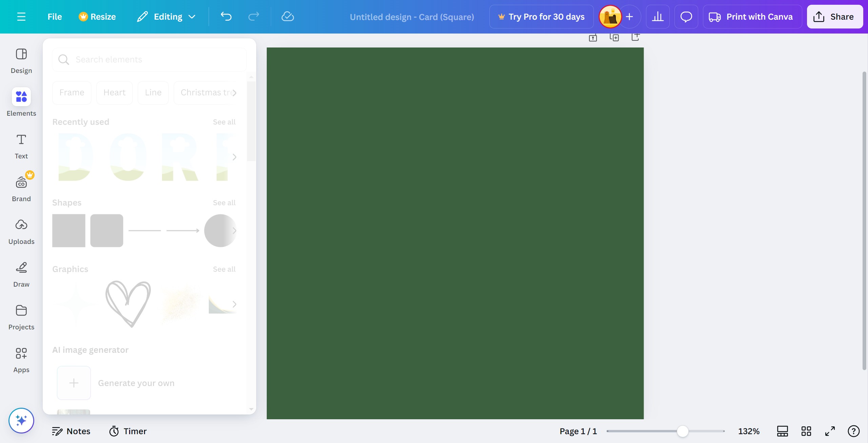868x443 pixels.
Task: Open the Editing mode dropdown
Action: point(166,17)
